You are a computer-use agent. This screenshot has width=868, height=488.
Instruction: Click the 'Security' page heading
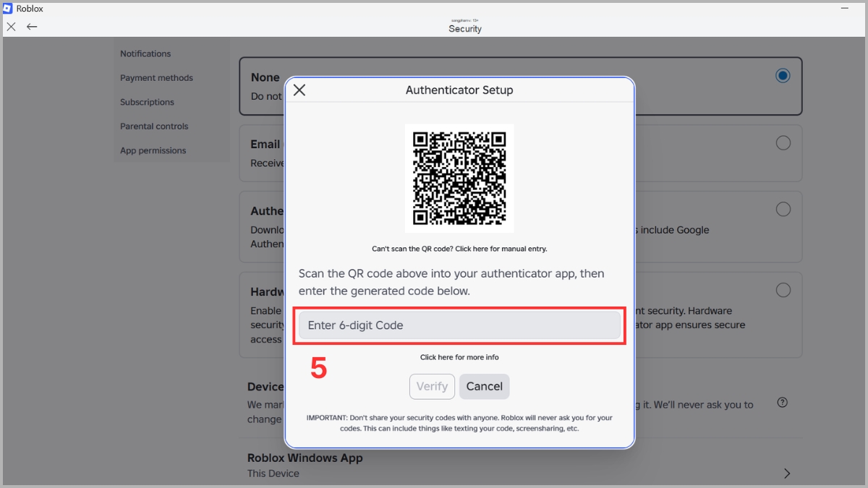(x=465, y=29)
